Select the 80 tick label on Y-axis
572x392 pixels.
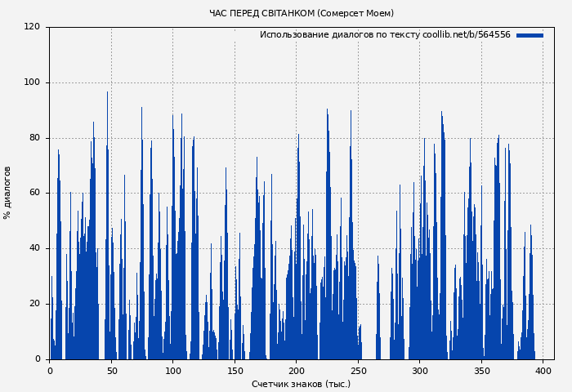pos(34,138)
